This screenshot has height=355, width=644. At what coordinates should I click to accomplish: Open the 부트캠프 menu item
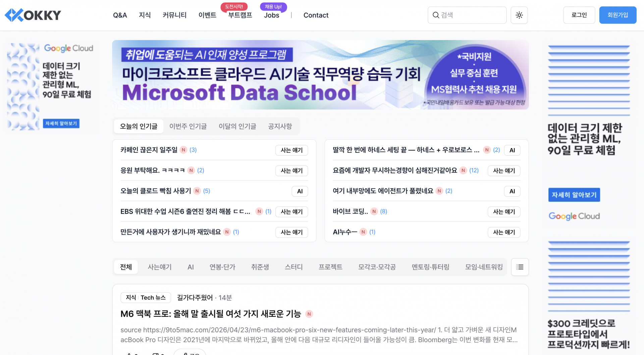click(240, 15)
